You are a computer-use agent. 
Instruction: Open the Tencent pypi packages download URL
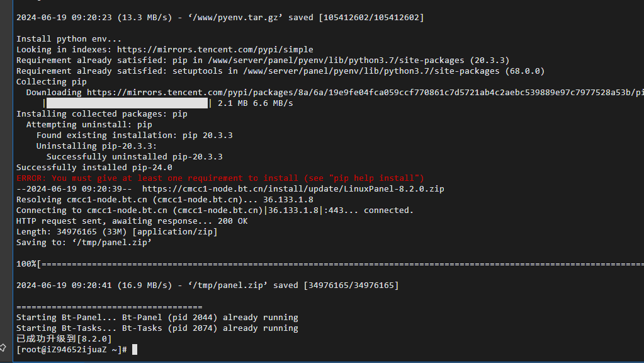tap(365, 93)
